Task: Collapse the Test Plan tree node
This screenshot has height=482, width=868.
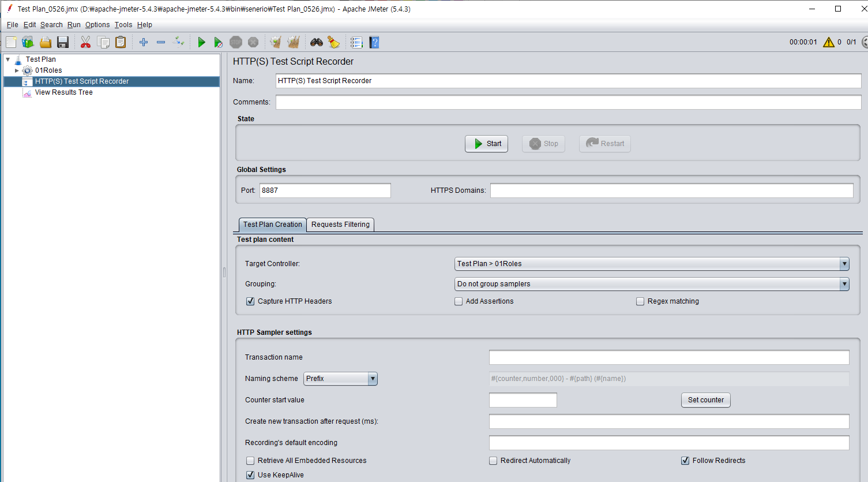Action: click(x=8, y=59)
